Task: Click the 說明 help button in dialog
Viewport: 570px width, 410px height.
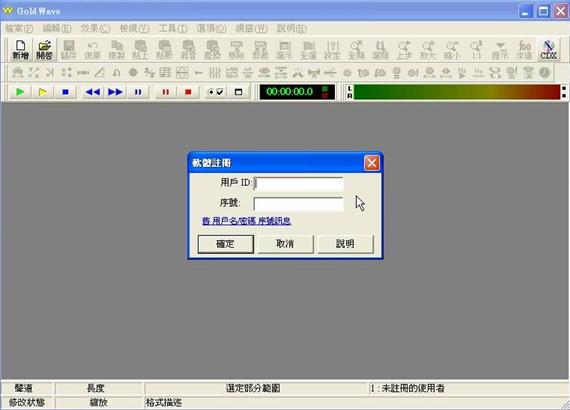Action: point(345,244)
